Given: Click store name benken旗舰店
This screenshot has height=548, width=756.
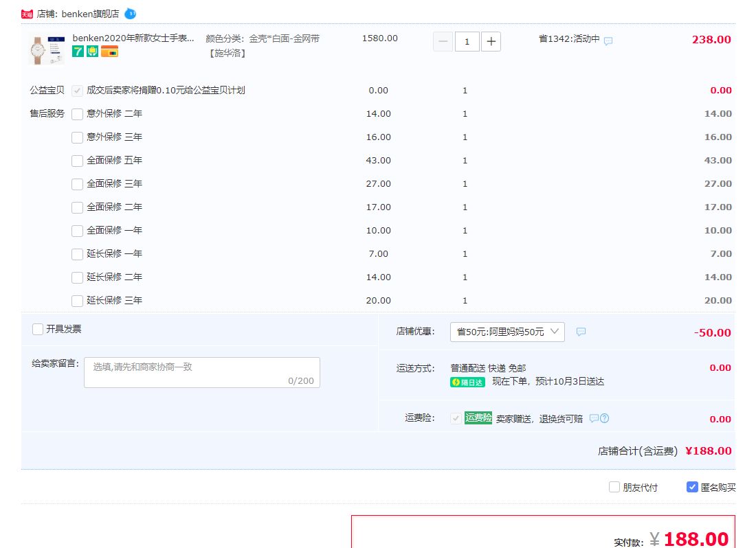Looking at the screenshot, I should point(90,14).
